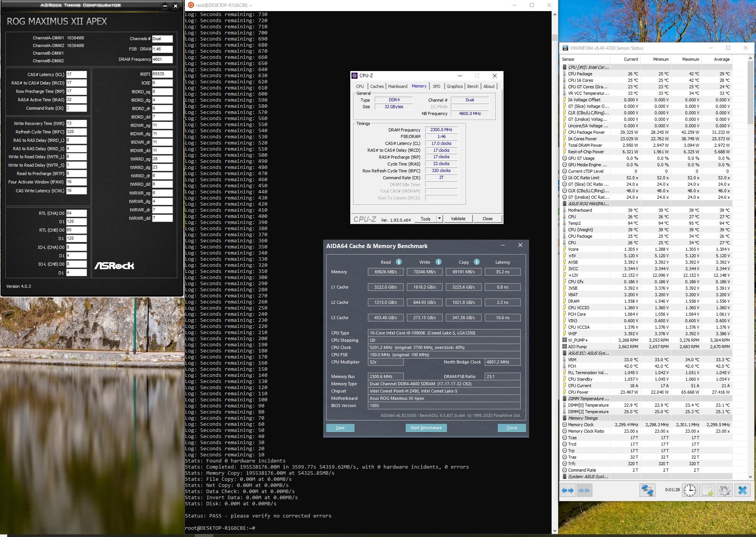756x537 pixels.
Task: Reset sensor timer with clock icon
Action: [690, 490]
